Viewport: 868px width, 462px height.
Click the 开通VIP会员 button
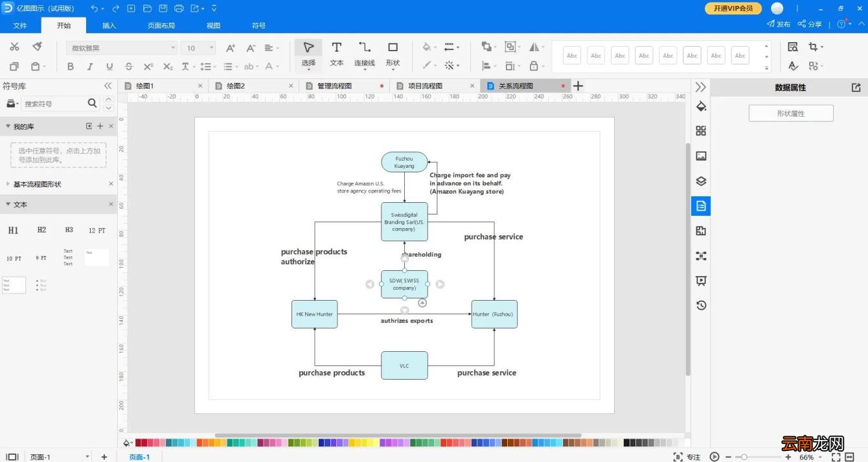pos(733,8)
